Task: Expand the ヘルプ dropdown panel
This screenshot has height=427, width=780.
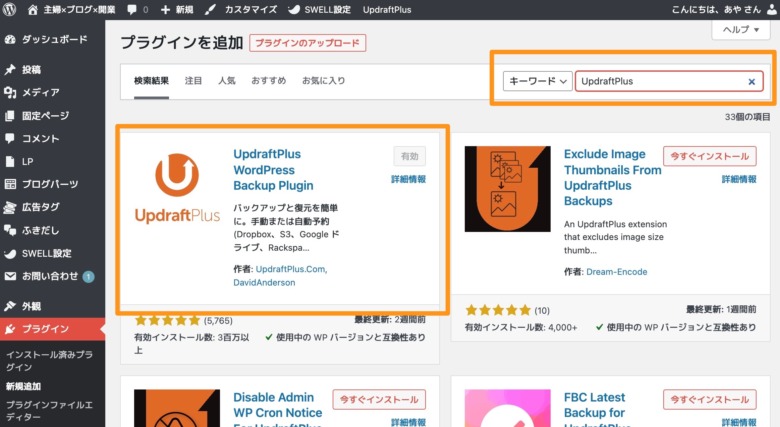Action: tap(740, 29)
